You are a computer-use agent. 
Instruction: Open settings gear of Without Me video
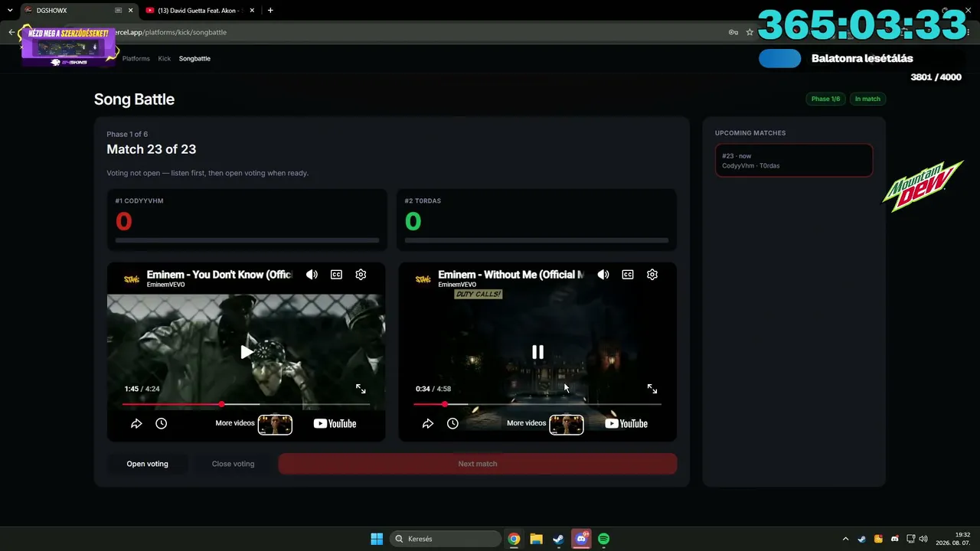[x=652, y=275]
